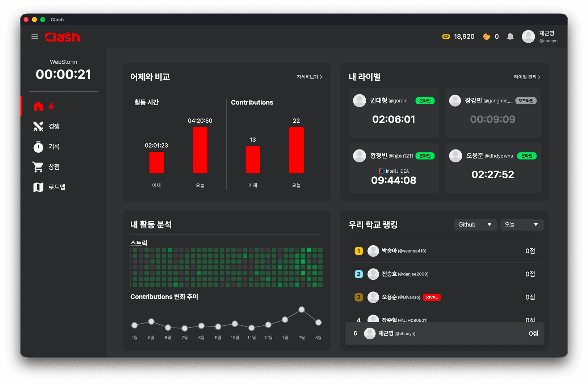Screen dimensions: 588x384
Task: Select rival card for 황정빈
Action: [x=394, y=168]
